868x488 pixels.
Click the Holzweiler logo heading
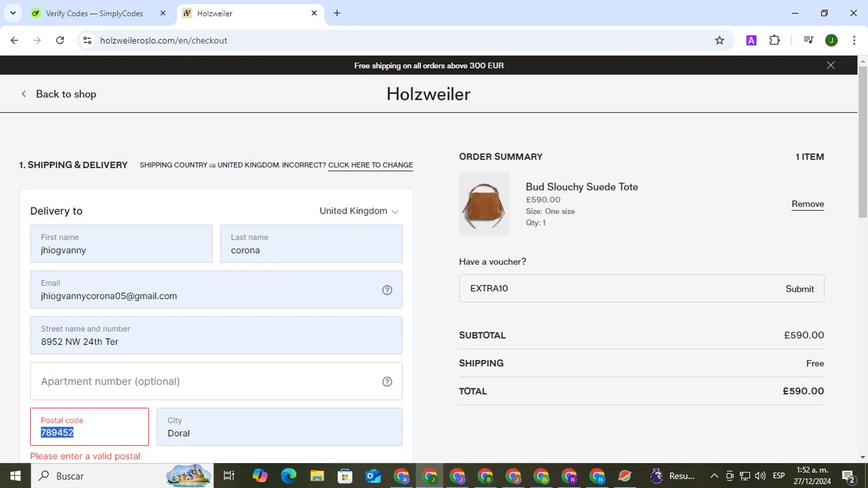[x=428, y=94]
